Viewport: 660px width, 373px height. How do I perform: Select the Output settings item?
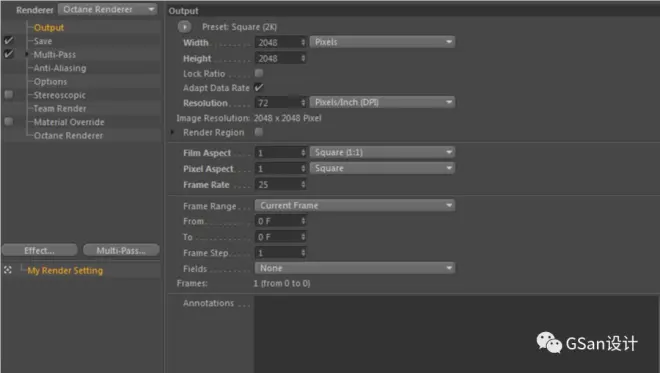click(x=49, y=27)
